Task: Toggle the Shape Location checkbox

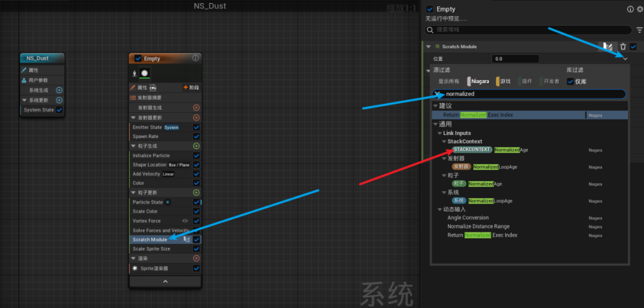Action: (196, 165)
